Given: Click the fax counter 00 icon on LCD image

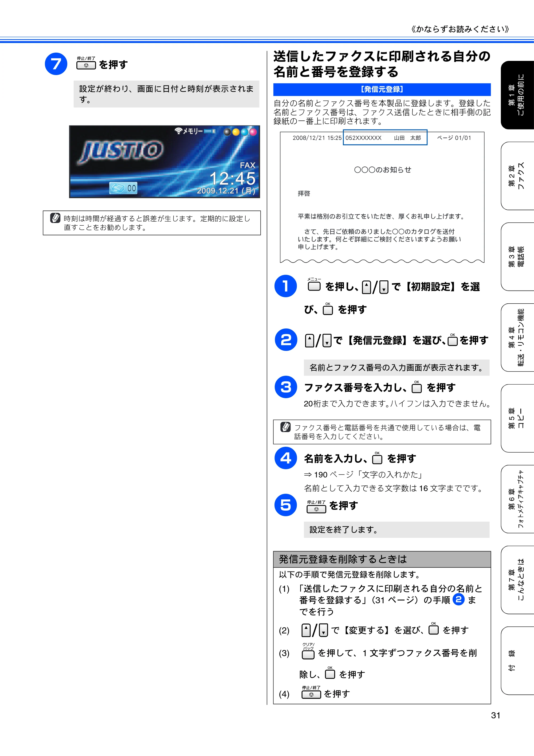Looking at the screenshot, I should coord(123,188).
